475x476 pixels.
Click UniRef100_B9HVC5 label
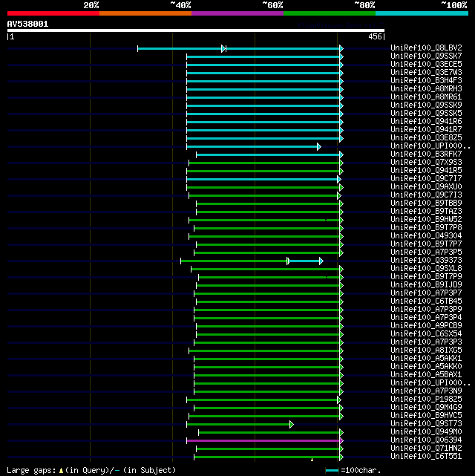[426, 416]
